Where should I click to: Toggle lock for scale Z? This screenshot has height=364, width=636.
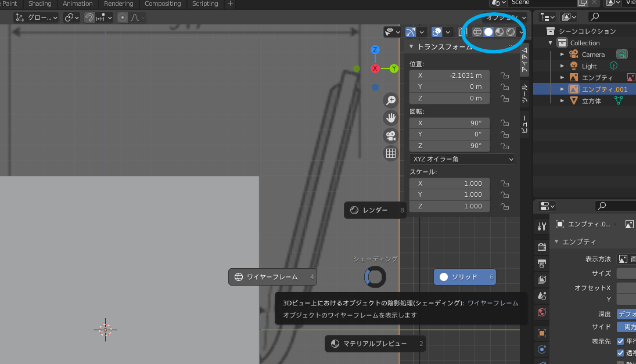(505, 206)
